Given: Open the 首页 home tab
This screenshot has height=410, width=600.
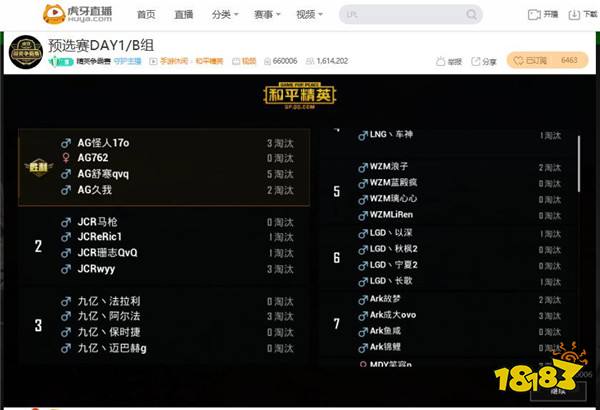Looking at the screenshot, I should [146, 14].
